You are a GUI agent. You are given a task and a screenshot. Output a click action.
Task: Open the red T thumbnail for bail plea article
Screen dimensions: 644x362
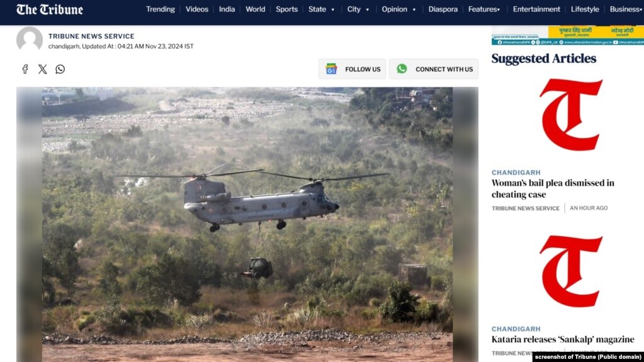(x=570, y=115)
